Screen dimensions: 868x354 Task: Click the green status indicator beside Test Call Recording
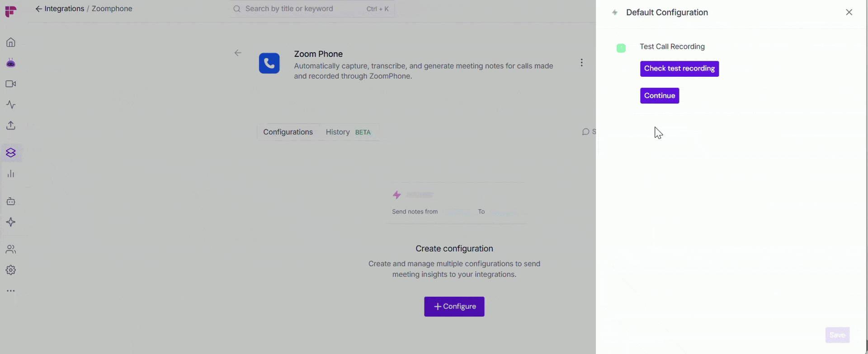coord(621,48)
